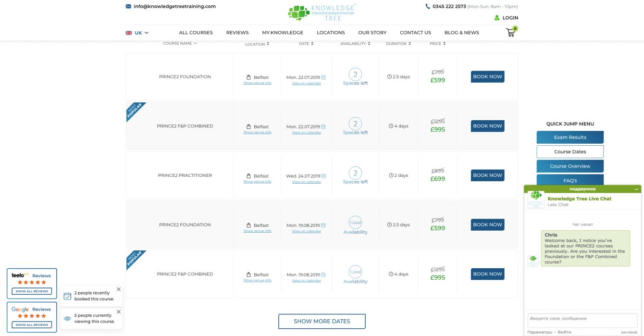Screen dimensions: 644x336
Task: Click Chris's welcome chat message
Action: click(585, 248)
